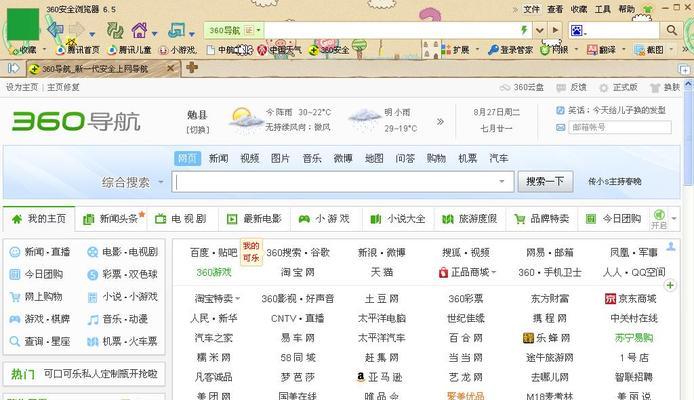Open dropdown next to back arrow

point(92,34)
